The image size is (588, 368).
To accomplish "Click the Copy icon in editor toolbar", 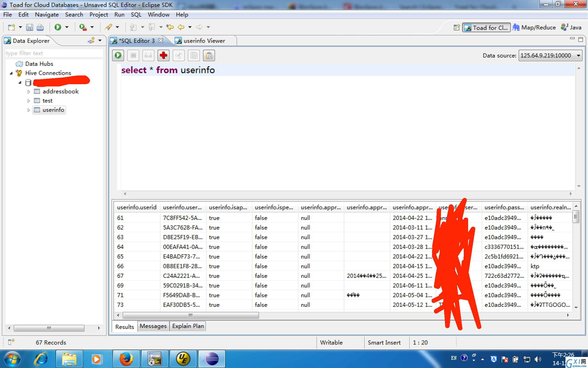I will click(194, 55).
